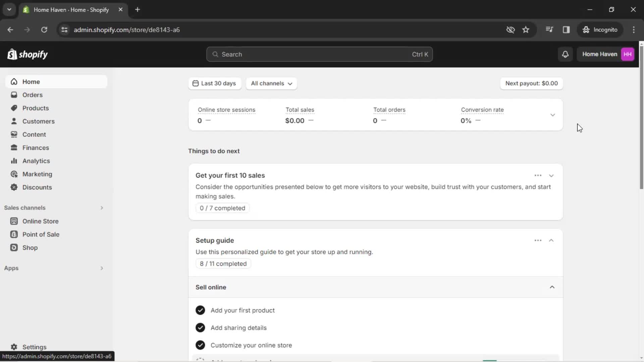Image resolution: width=644 pixels, height=362 pixels.
Task: Click the Home menu item
Action: (x=31, y=81)
